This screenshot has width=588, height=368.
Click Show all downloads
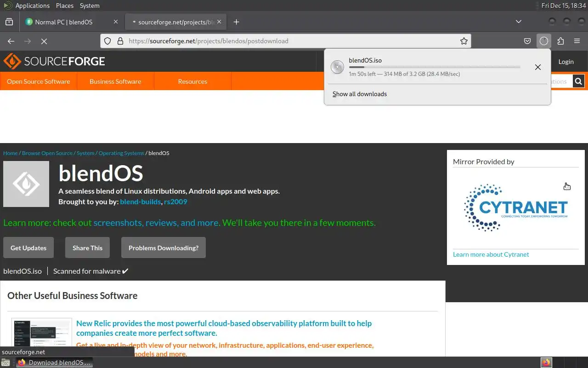click(x=360, y=94)
